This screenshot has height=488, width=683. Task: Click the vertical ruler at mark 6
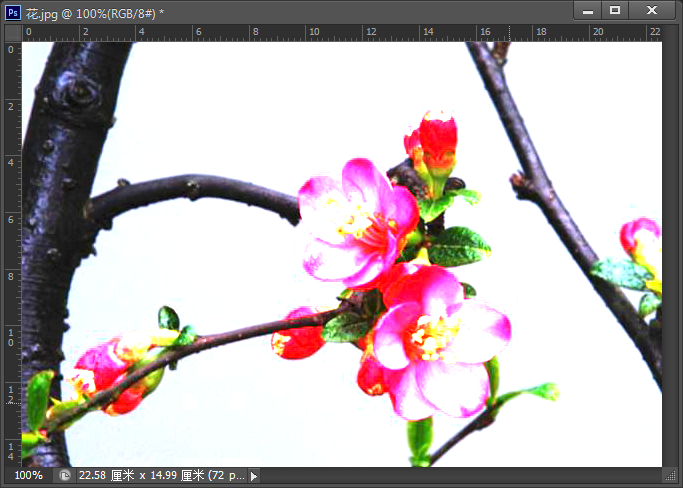pyautogui.click(x=12, y=218)
